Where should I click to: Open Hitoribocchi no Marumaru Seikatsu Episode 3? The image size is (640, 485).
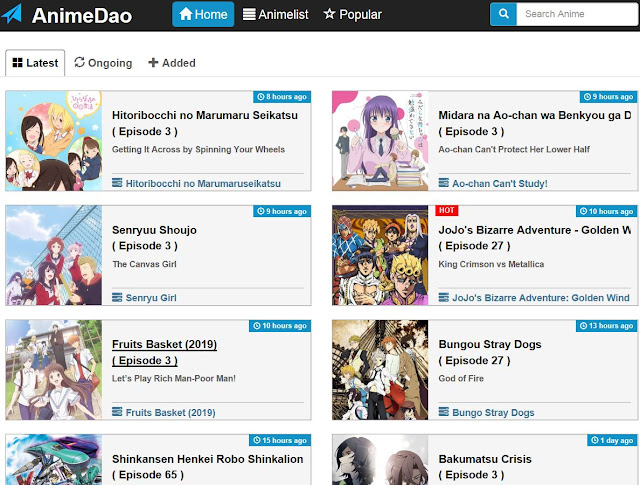[205, 123]
